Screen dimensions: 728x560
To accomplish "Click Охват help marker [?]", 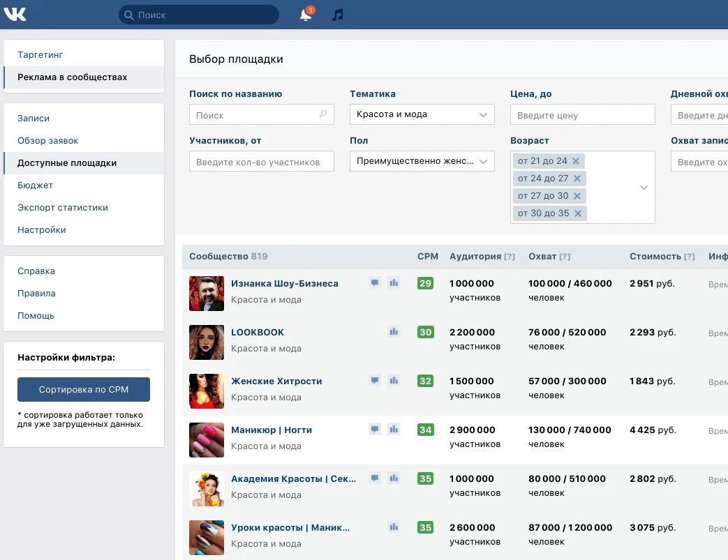I will [x=565, y=257].
